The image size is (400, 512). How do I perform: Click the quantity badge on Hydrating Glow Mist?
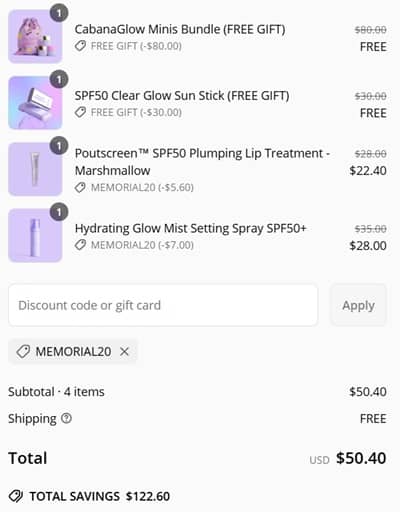point(59,212)
